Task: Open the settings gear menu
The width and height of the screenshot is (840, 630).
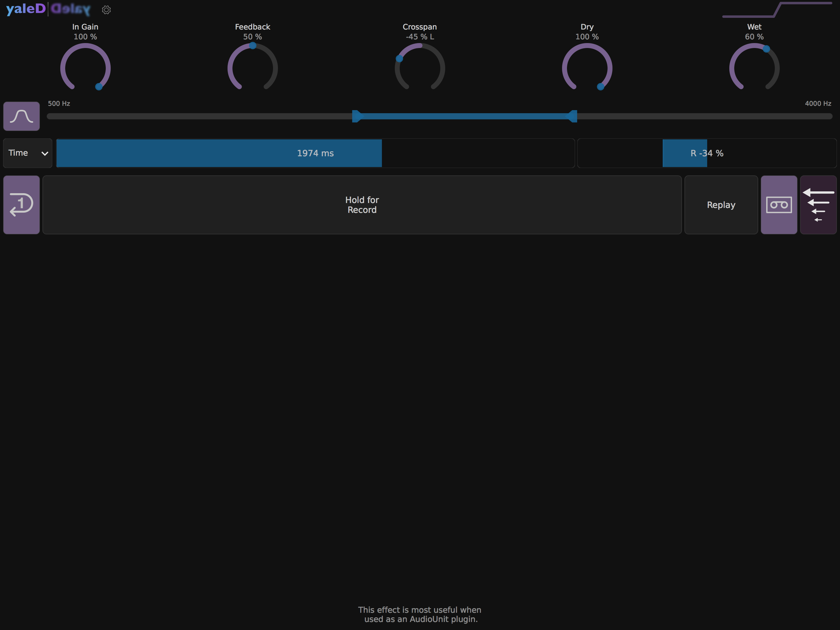Action: pyautogui.click(x=106, y=10)
